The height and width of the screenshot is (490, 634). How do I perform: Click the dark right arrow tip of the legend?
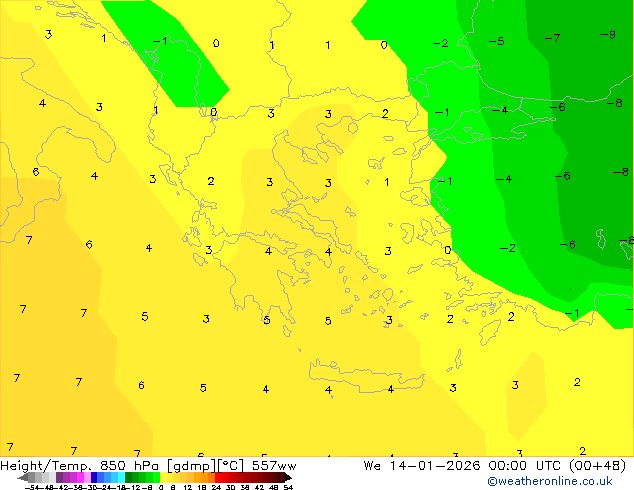point(288,478)
